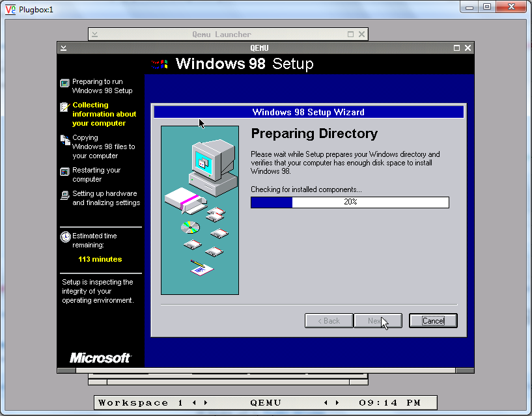532x416 pixels.
Task: Click the 09:14 PM clock
Action: pos(390,403)
